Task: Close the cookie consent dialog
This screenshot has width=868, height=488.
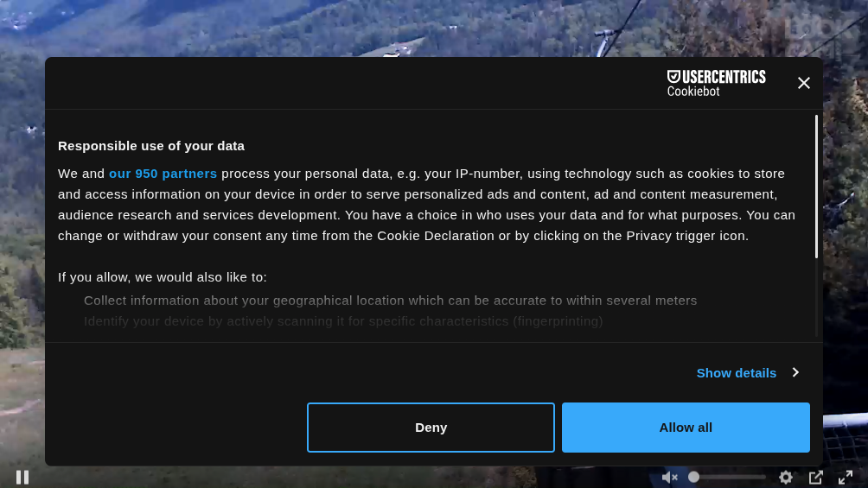Action: [804, 83]
